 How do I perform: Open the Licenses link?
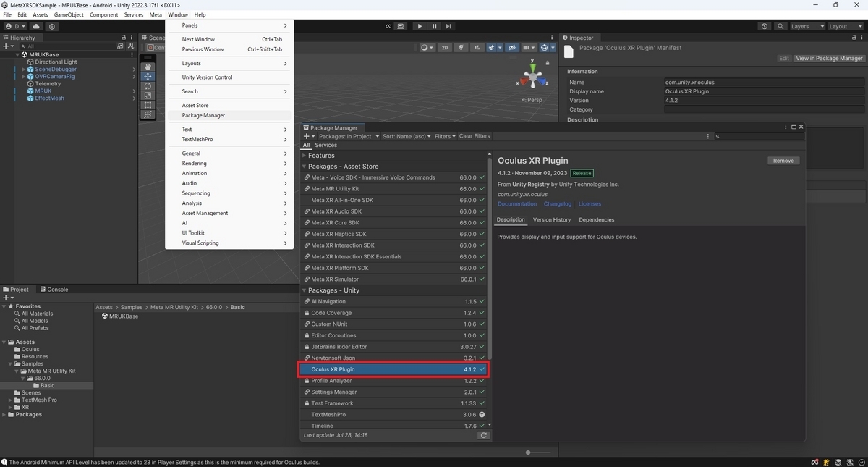coord(590,204)
